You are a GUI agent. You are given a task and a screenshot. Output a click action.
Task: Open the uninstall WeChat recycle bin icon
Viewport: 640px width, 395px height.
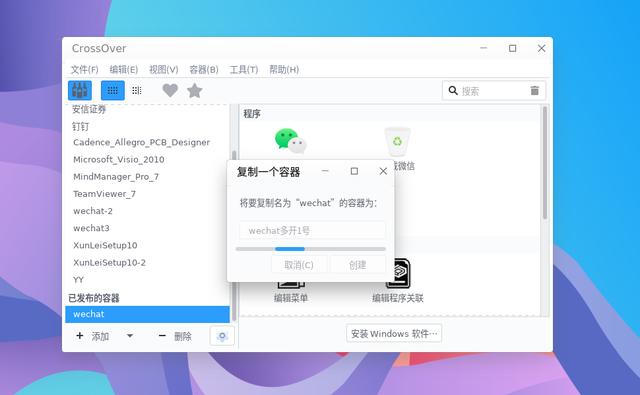tap(397, 142)
